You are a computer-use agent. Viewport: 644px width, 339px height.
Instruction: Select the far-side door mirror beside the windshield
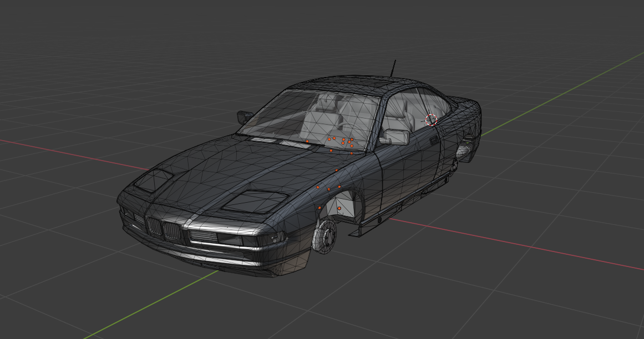[245, 117]
